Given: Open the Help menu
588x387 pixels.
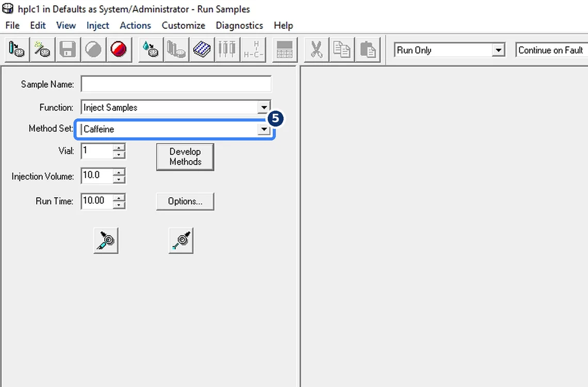Looking at the screenshot, I should pos(283,25).
